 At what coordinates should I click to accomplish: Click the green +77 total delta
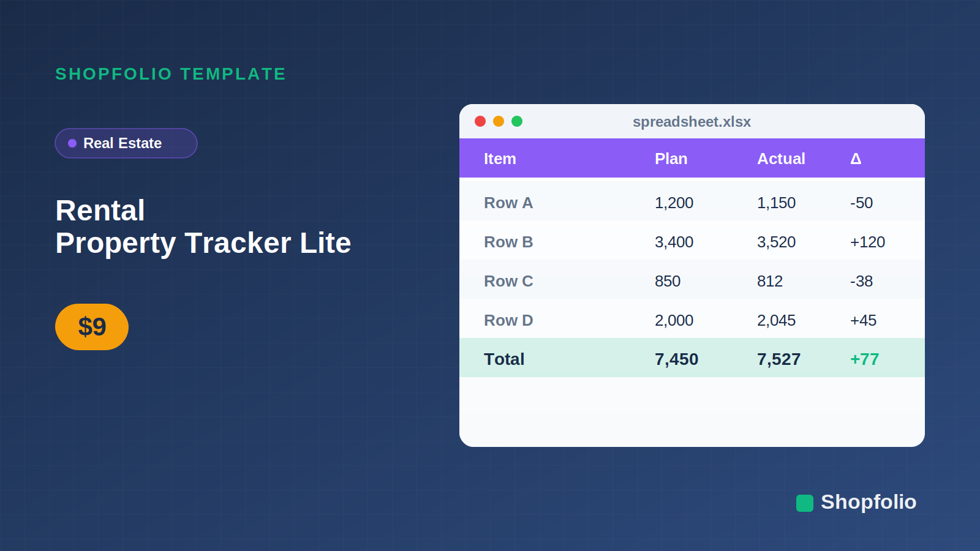(x=864, y=359)
